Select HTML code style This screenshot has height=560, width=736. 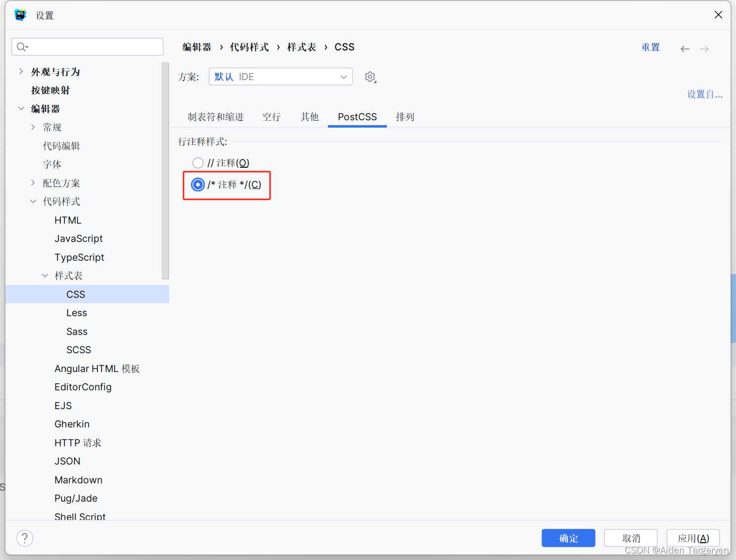pyautogui.click(x=68, y=220)
